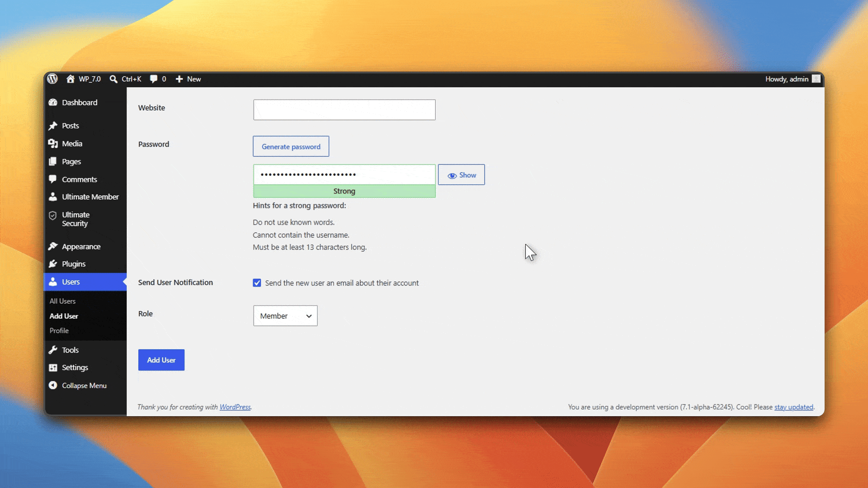The height and width of the screenshot is (488, 868).
Task: Click the Ultimate Security shield icon
Action: (x=53, y=216)
